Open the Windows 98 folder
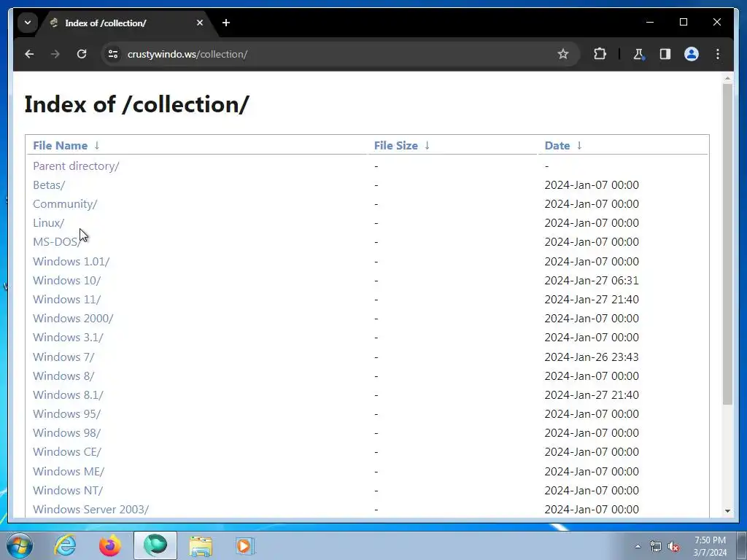 (66, 433)
